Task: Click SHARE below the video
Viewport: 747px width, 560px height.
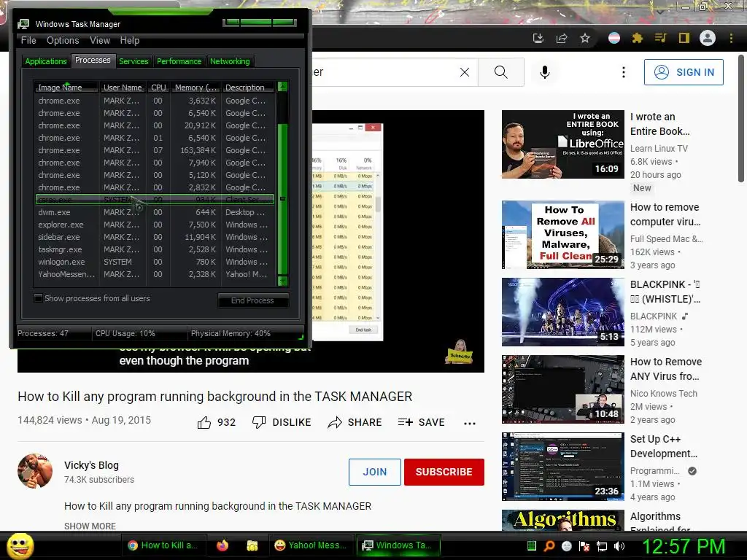Action: click(x=355, y=422)
